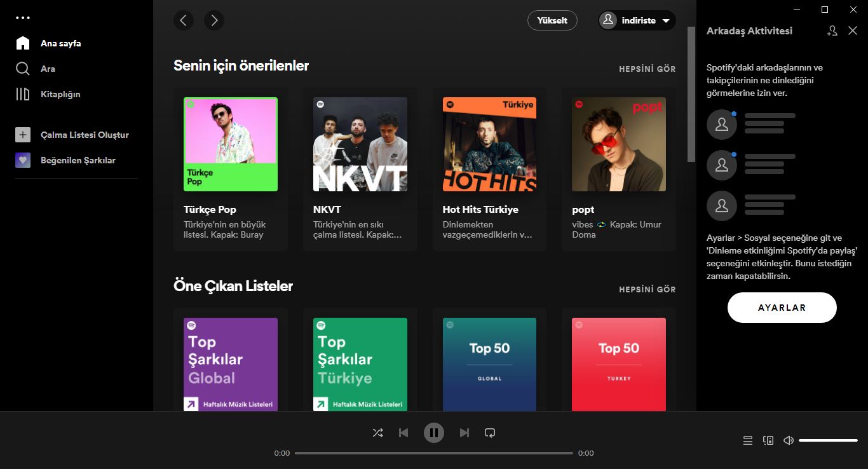Image resolution: width=868 pixels, height=469 pixels.
Task: Click the song progress bar
Action: point(434,453)
